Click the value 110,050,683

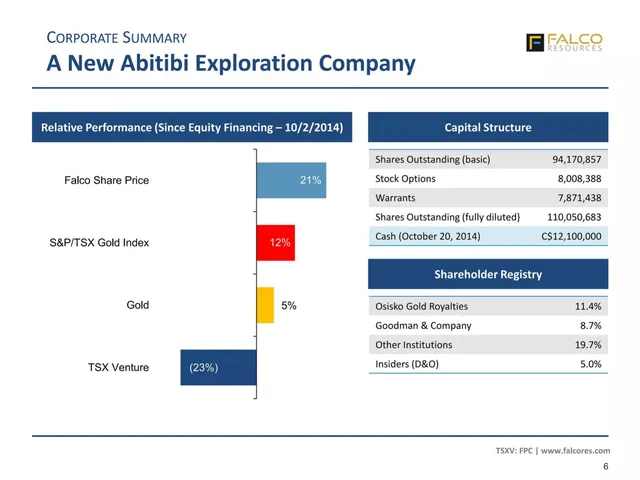574,217
